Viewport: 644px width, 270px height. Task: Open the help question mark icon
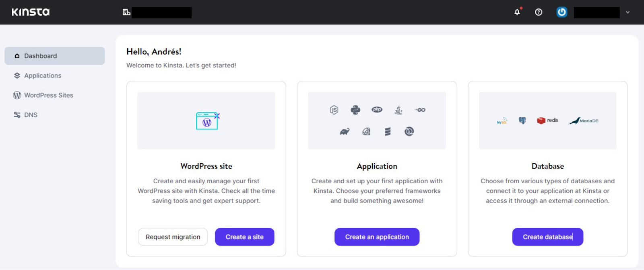(x=539, y=12)
